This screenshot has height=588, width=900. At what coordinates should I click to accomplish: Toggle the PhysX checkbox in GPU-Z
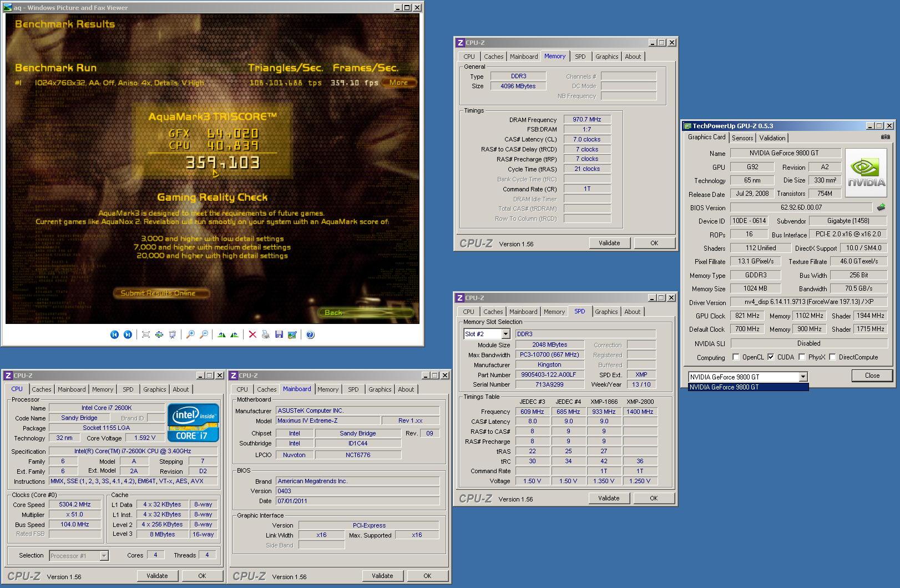click(x=802, y=357)
